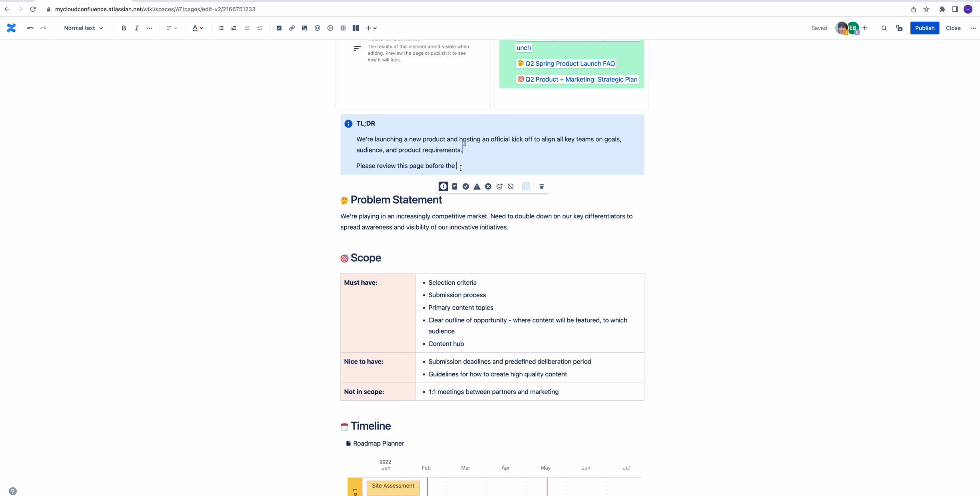Open insert image icon
This screenshot has height=496, width=980.
tap(304, 28)
